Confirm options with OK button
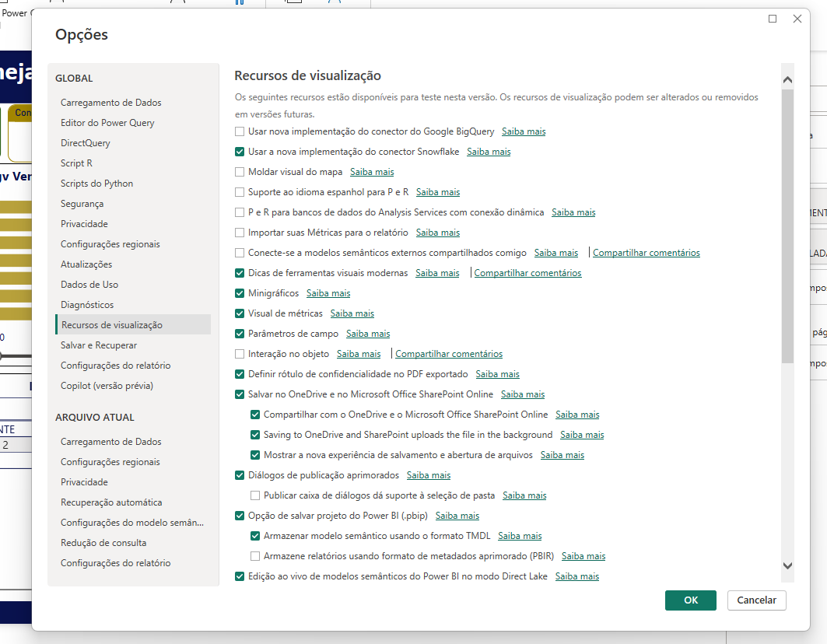This screenshot has height=644, width=827. pyautogui.click(x=690, y=600)
